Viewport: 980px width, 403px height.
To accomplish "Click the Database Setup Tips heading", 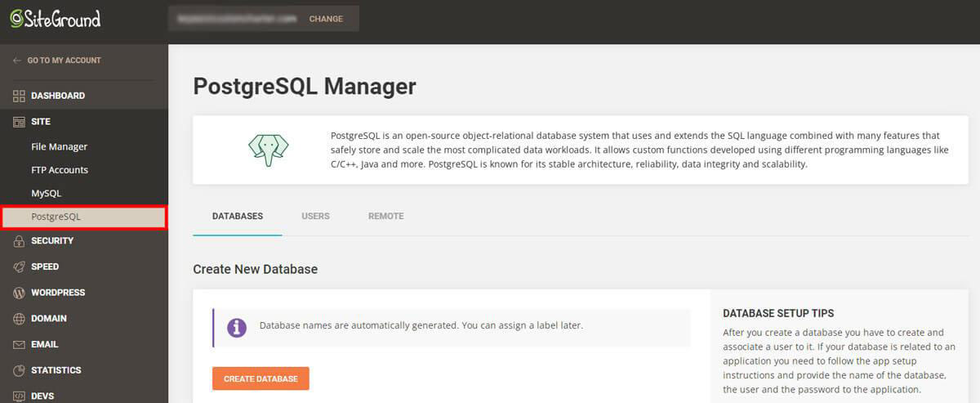I will click(x=778, y=314).
